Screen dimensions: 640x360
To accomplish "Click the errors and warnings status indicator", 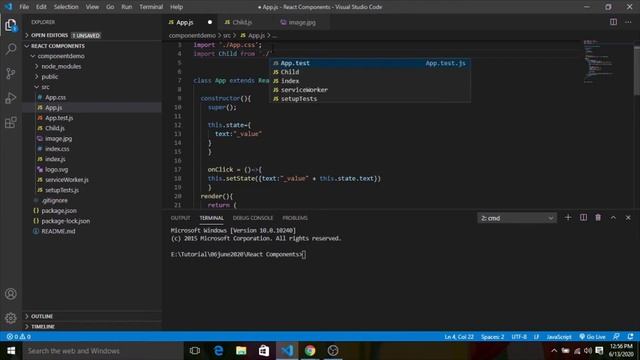I will pyautogui.click(x=18, y=337).
